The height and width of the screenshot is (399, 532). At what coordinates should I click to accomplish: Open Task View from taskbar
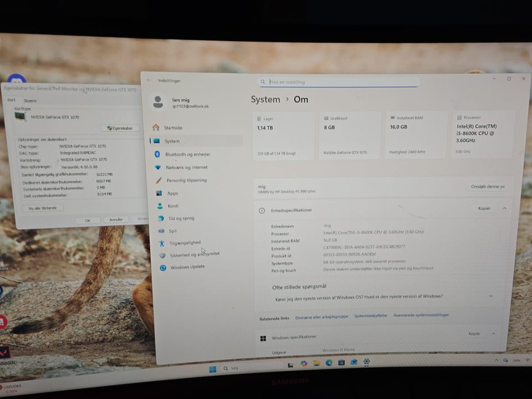(x=290, y=365)
